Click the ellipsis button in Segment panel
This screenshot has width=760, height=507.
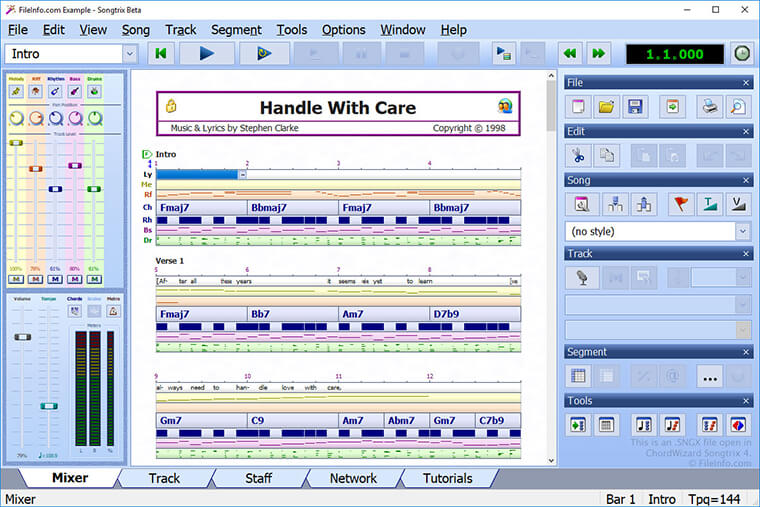click(x=709, y=377)
